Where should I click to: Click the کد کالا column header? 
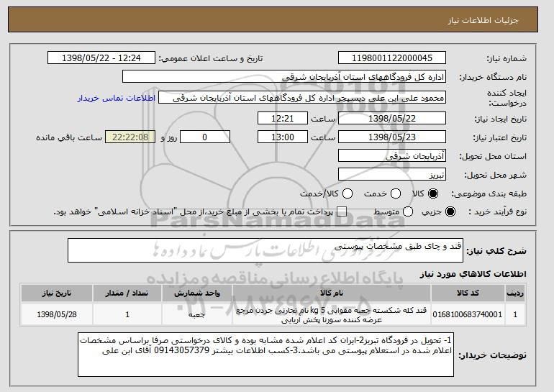(468, 293)
